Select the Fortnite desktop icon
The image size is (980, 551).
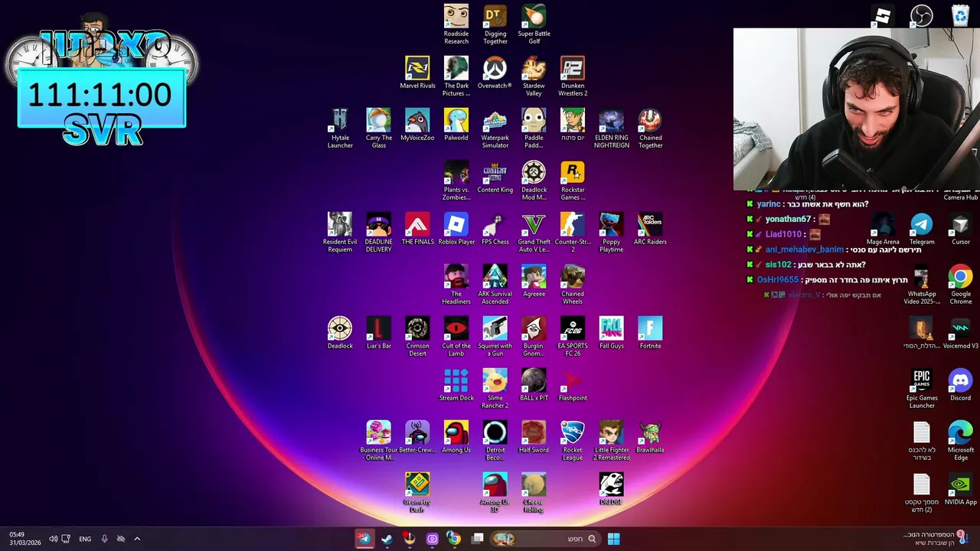[x=650, y=334]
